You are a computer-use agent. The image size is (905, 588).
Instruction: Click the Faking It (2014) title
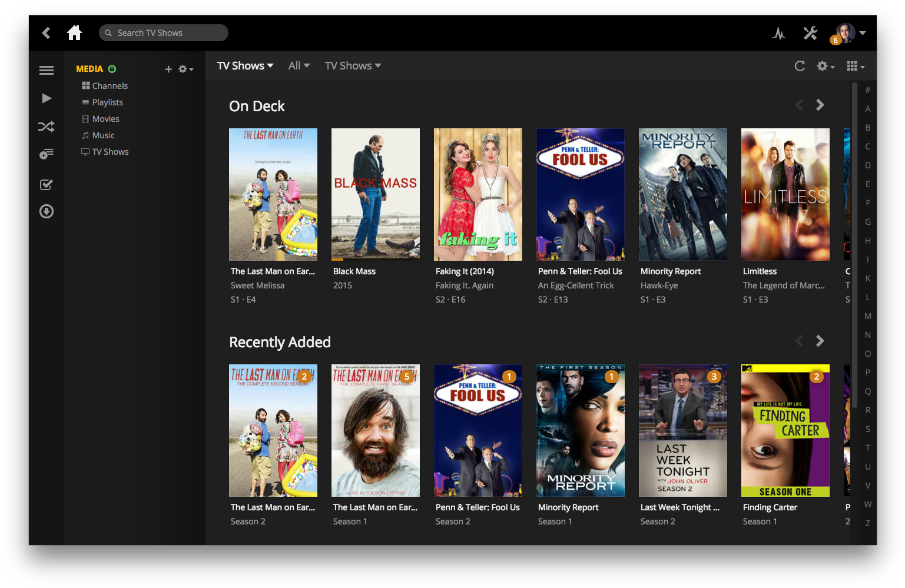tap(465, 271)
